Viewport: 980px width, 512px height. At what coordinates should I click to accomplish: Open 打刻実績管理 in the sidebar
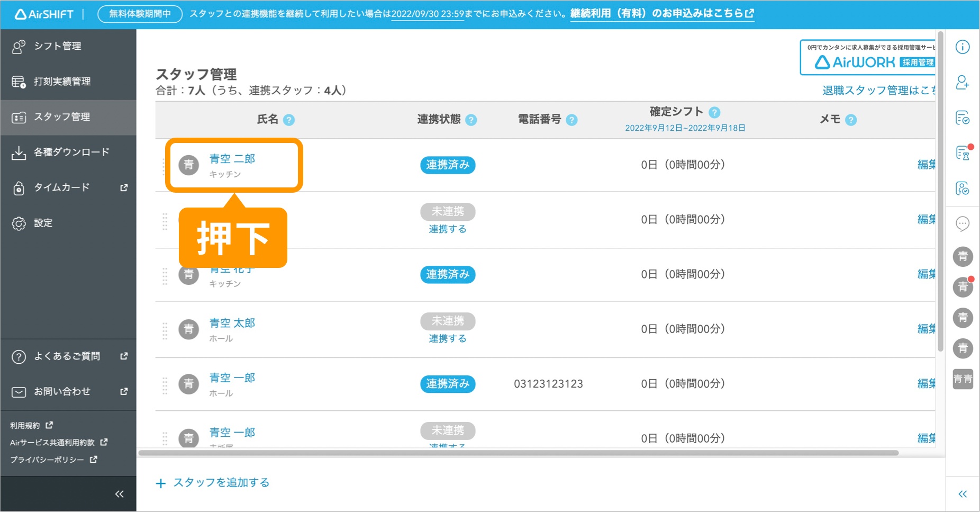(x=62, y=82)
